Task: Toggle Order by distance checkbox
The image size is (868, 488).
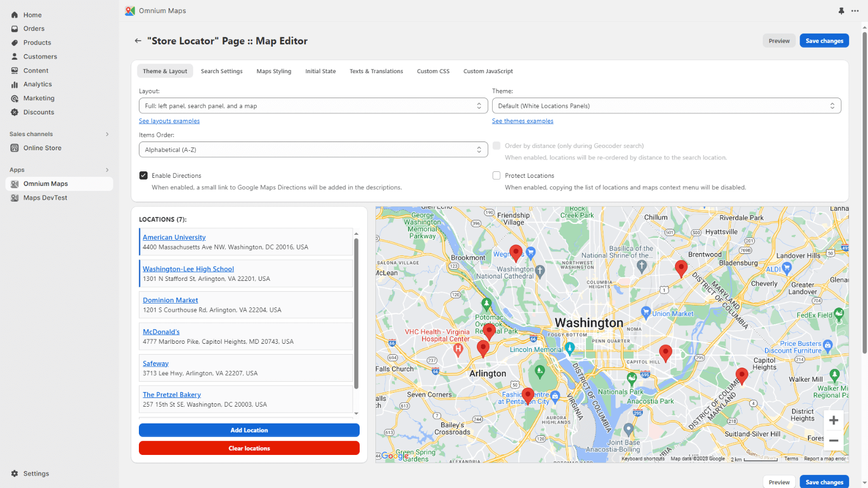Action: pos(496,146)
